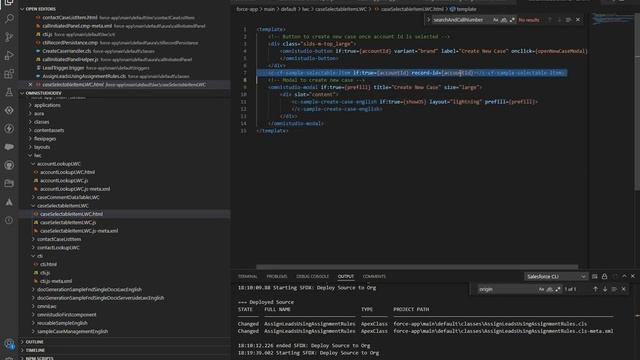Expand the applications folder

(x=47, y=105)
